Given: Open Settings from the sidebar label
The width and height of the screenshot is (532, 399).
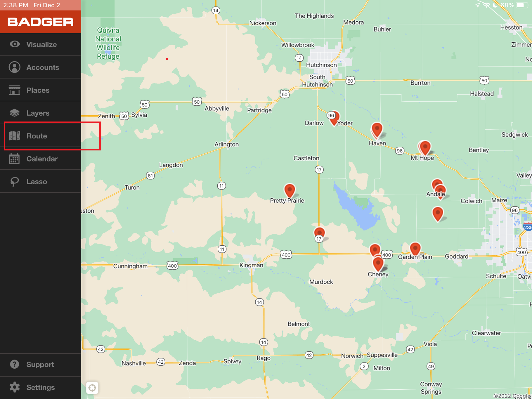Looking at the screenshot, I should [x=41, y=387].
